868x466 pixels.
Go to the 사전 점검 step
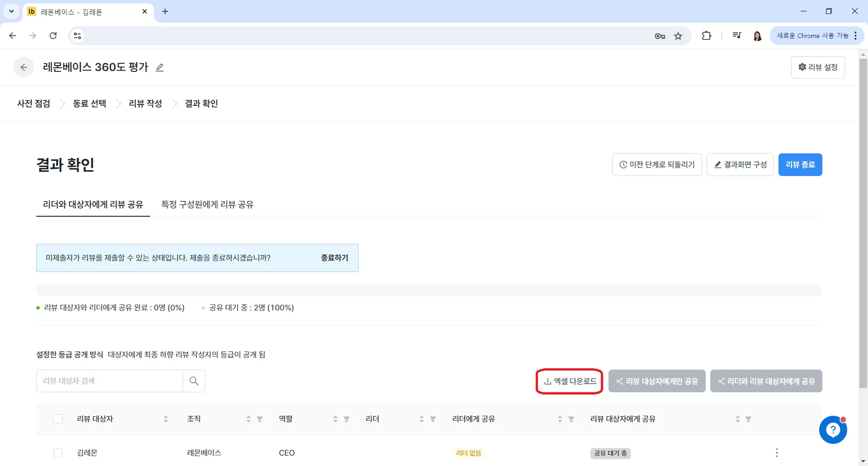pyautogui.click(x=34, y=104)
